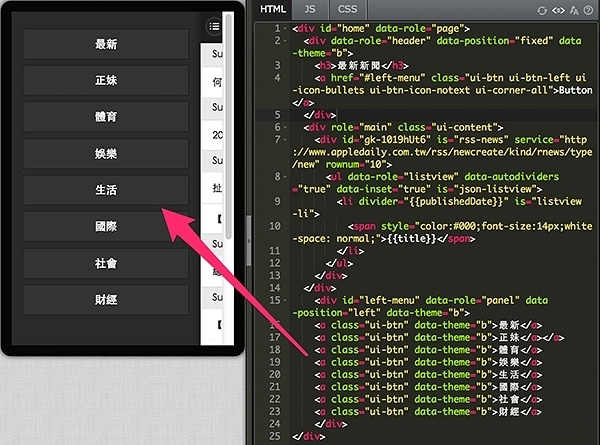Viewport: 600px width, 445px height.
Task: Click the bullets list menu icon in preview
Action: coord(213,26)
